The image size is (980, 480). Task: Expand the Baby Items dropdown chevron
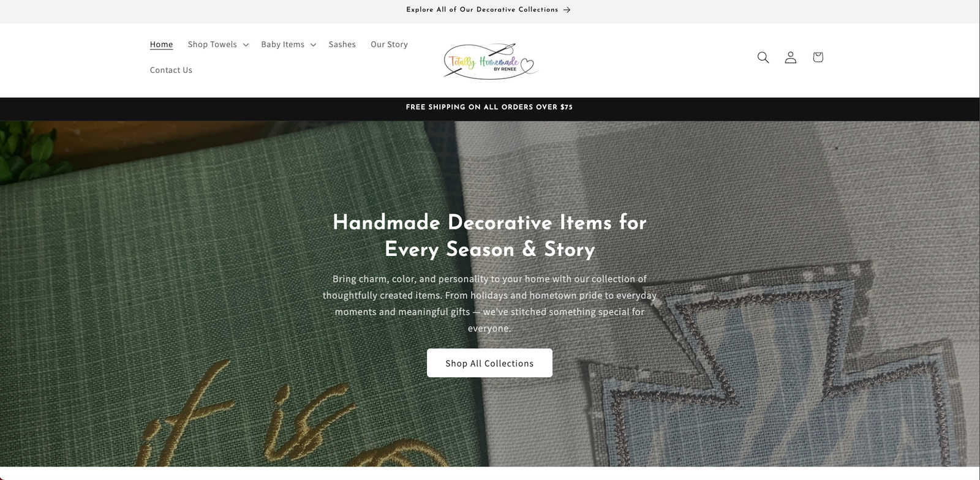[313, 45]
